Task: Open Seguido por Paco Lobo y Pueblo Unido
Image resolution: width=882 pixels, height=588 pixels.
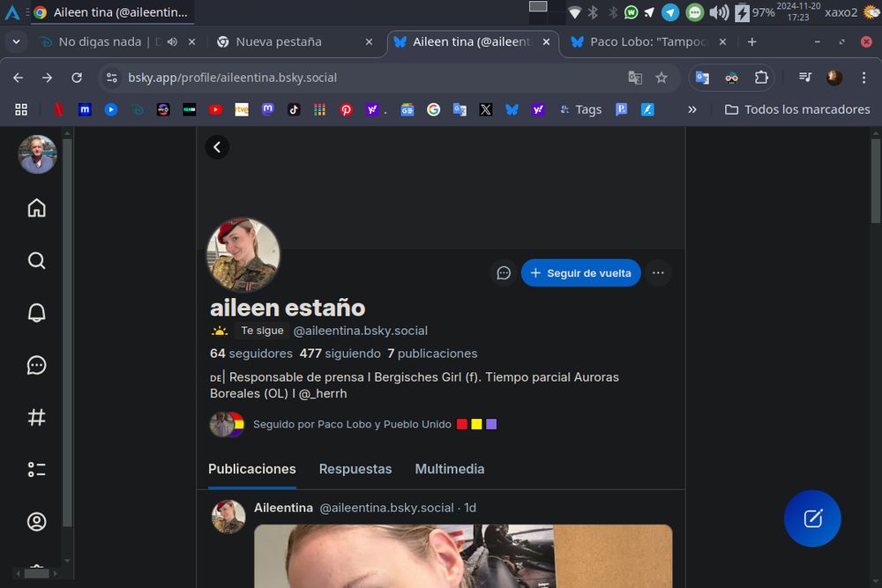Action: pyautogui.click(x=353, y=424)
